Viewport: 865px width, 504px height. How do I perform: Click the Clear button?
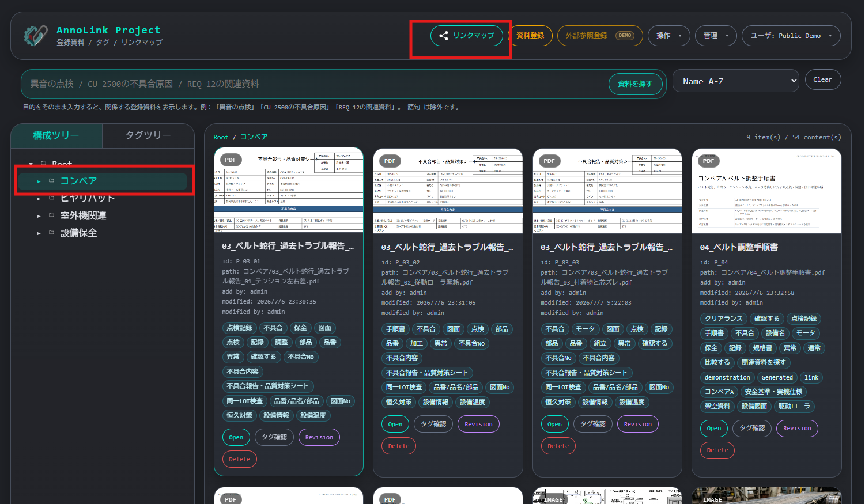click(x=823, y=80)
